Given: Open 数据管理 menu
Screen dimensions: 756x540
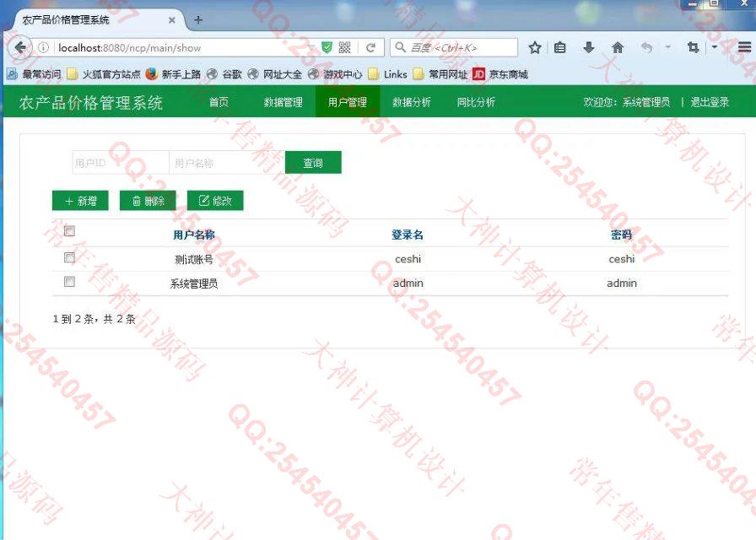Looking at the screenshot, I should pyautogui.click(x=283, y=102).
